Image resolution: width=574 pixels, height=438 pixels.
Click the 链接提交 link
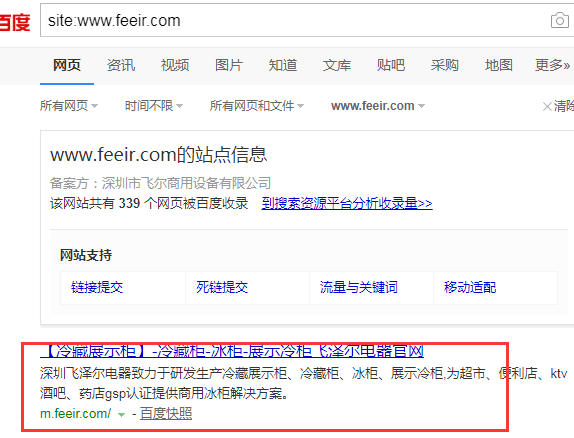pyautogui.click(x=97, y=287)
